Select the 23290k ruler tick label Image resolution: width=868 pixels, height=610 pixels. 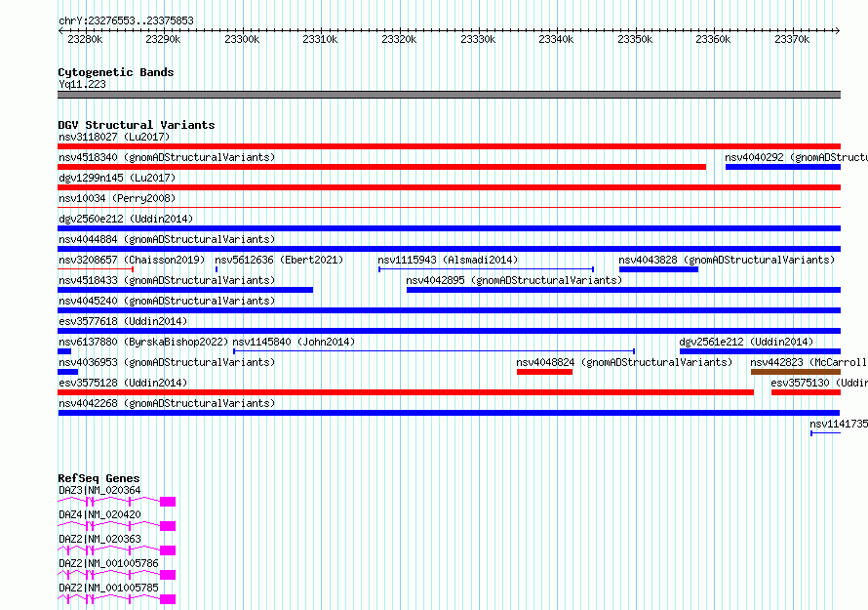click(x=163, y=39)
